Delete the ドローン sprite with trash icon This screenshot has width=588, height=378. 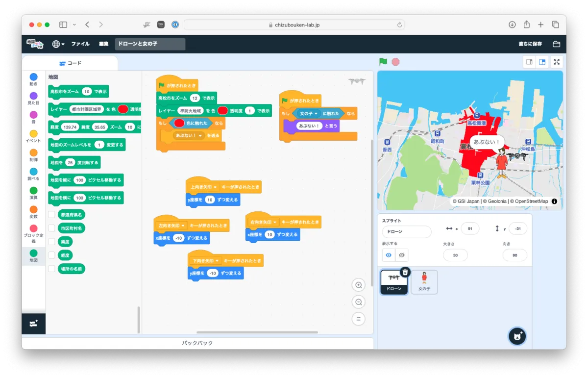[404, 272]
